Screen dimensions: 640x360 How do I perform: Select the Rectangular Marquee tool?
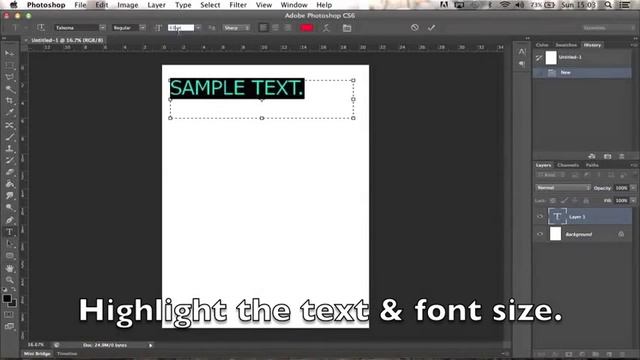9,65
